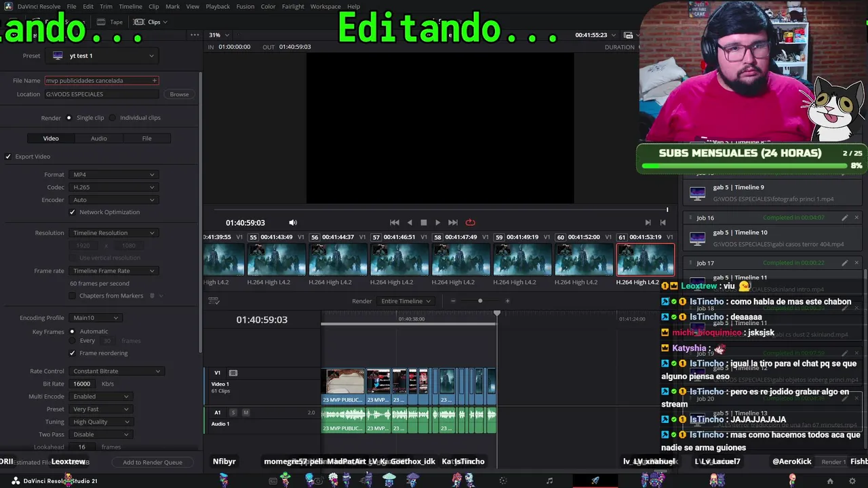Open the Encoding Profile dropdown Main10
The height and width of the screenshot is (488, 868).
(95, 318)
